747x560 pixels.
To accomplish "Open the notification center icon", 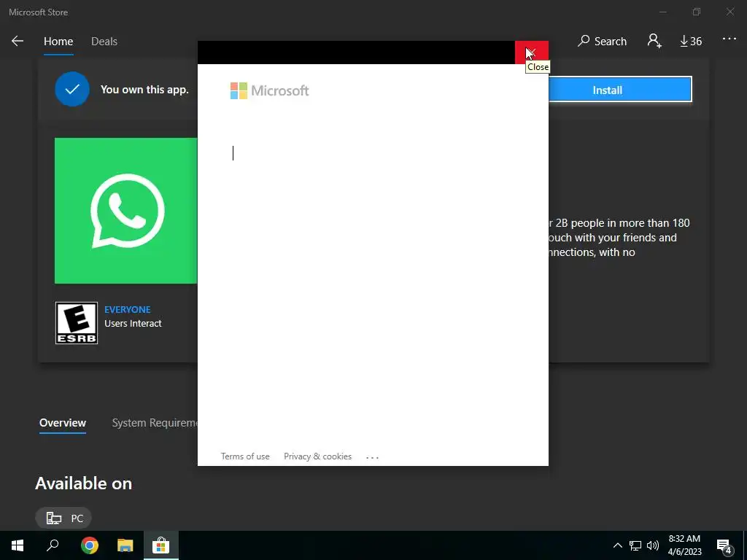I will click(724, 545).
